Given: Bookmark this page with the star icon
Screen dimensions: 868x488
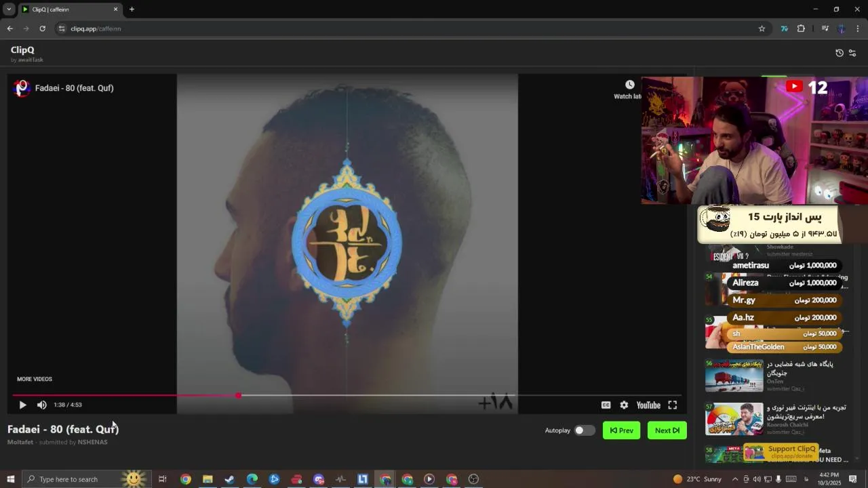Looking at the screenshot, I should click(762, 28).
